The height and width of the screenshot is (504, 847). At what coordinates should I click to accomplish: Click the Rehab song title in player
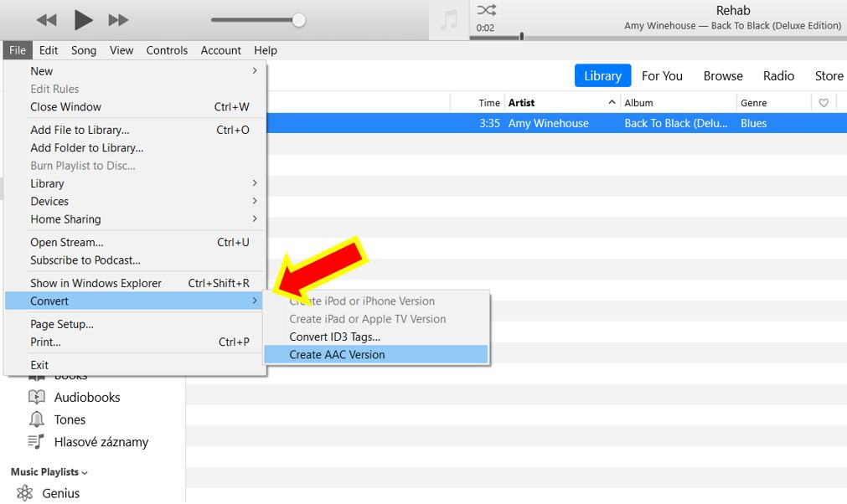coord(733,10)
